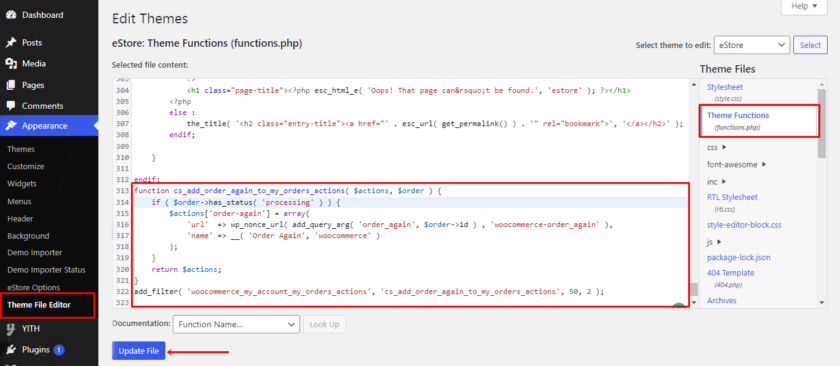Viewport: 840px width, 366px height.
Task: Click the Plugins update count badge
Action: pyautogui.click(x=59, y=350)
